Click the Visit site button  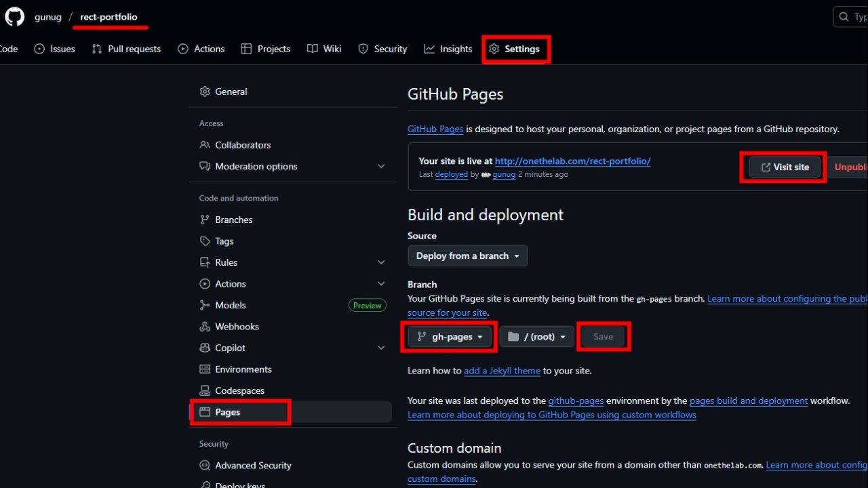785,167
